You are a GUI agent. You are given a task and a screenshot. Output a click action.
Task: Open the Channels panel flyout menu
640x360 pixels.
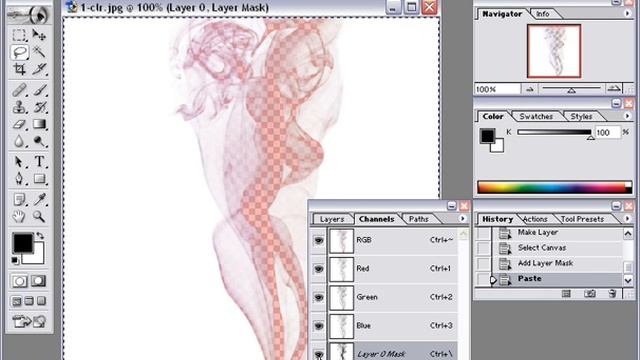[x=462, y=219]
